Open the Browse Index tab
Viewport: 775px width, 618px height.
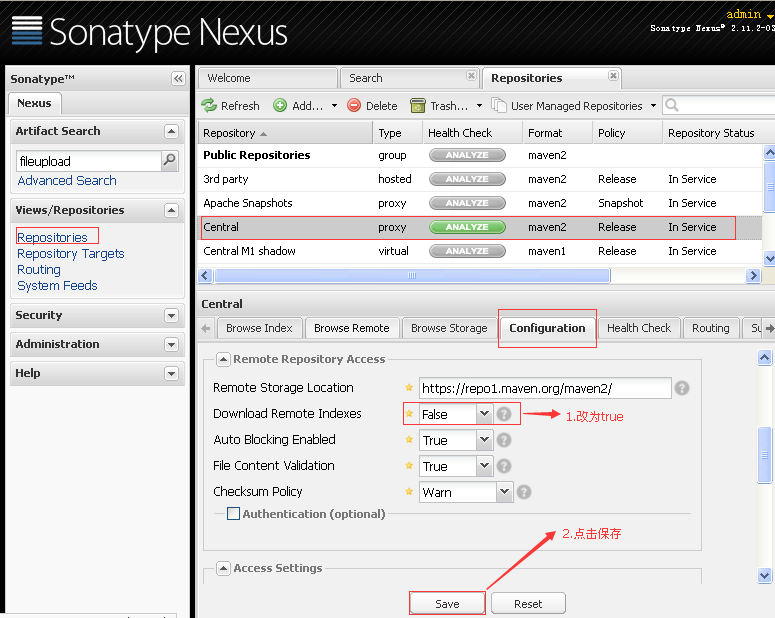click(x=259, y=328)
